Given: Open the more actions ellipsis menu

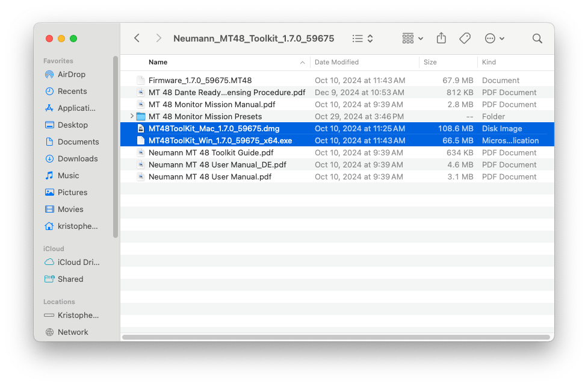Looking at the screenshot, I should pos(494,39).
